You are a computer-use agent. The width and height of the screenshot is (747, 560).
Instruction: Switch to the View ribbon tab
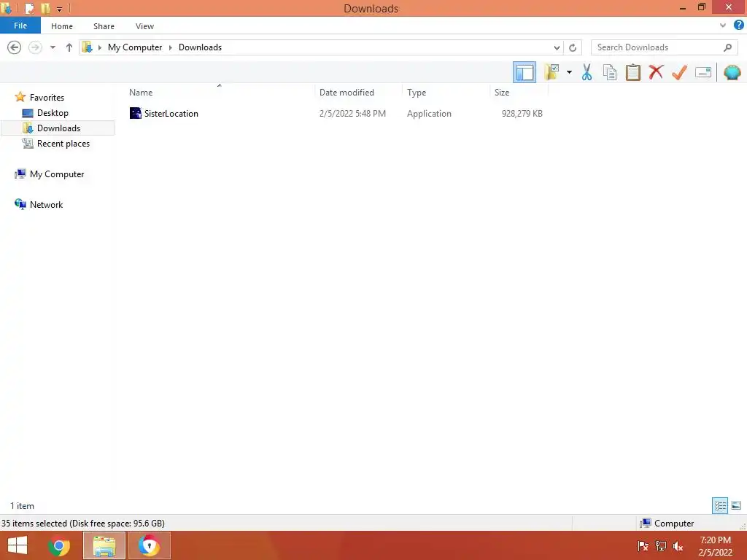pyautogui.click(x=145, y=26)
